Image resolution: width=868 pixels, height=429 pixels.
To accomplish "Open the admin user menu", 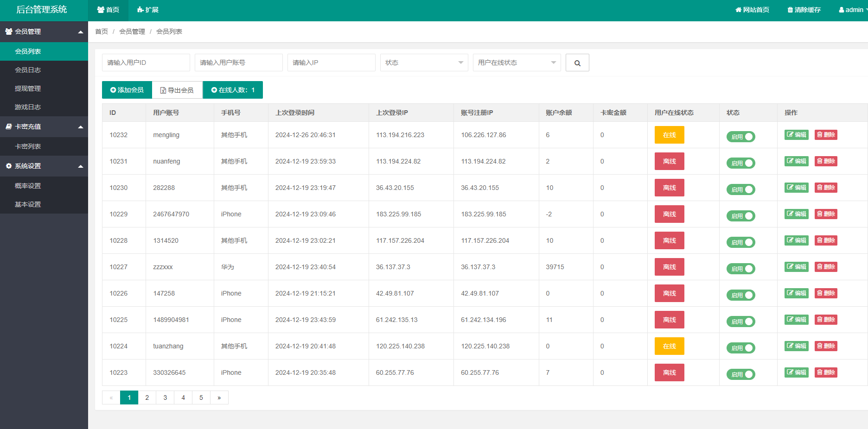I will [x=852, y=10].
